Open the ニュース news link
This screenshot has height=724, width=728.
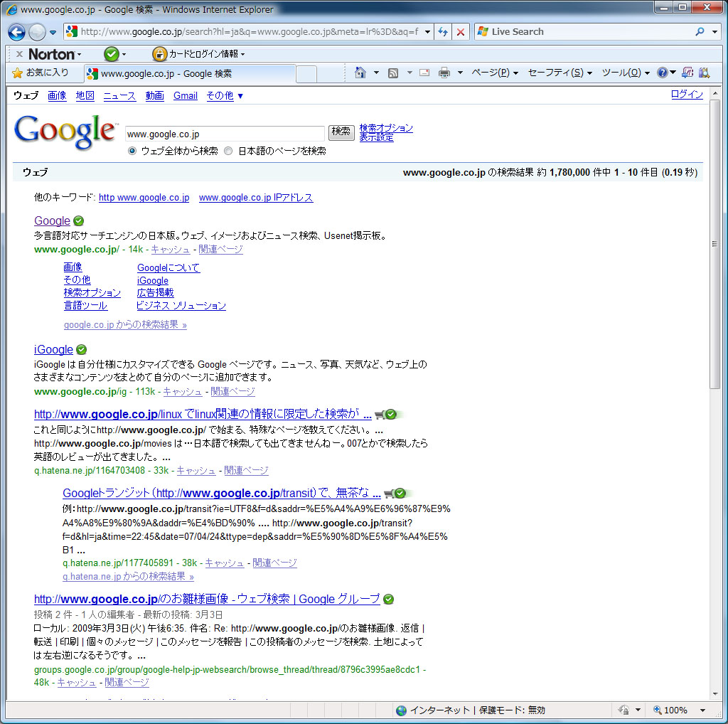point(119,96)
